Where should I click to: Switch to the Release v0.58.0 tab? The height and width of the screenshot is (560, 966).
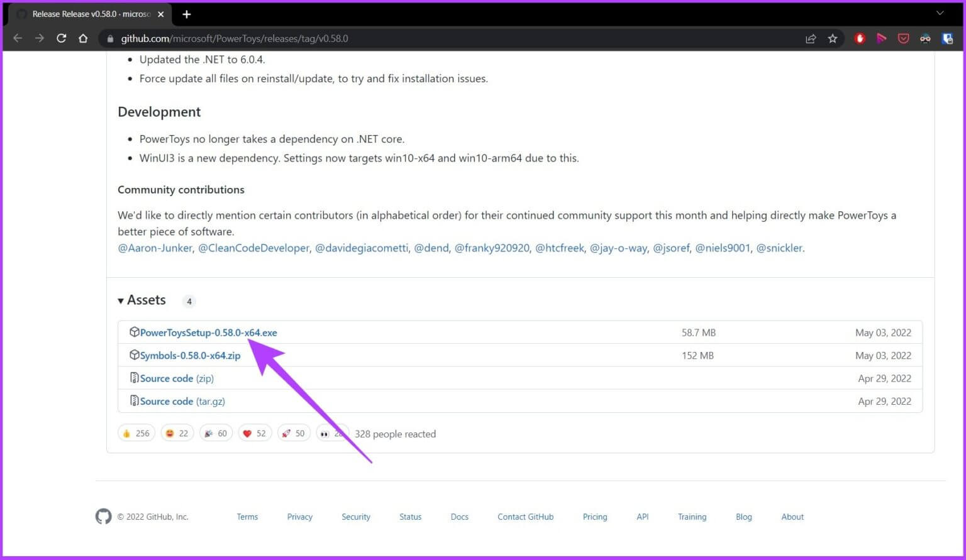point(91,14)
